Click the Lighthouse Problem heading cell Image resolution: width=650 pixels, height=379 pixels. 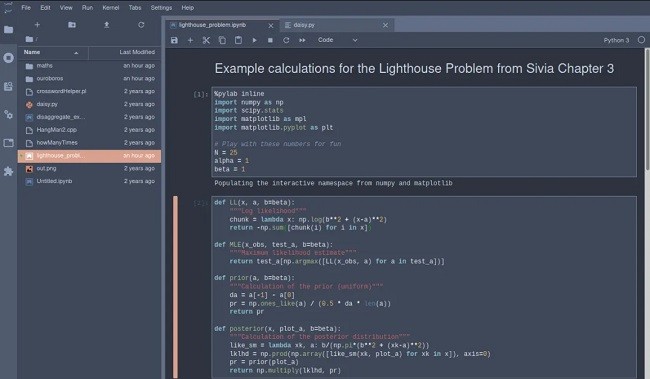click(414, 68)
